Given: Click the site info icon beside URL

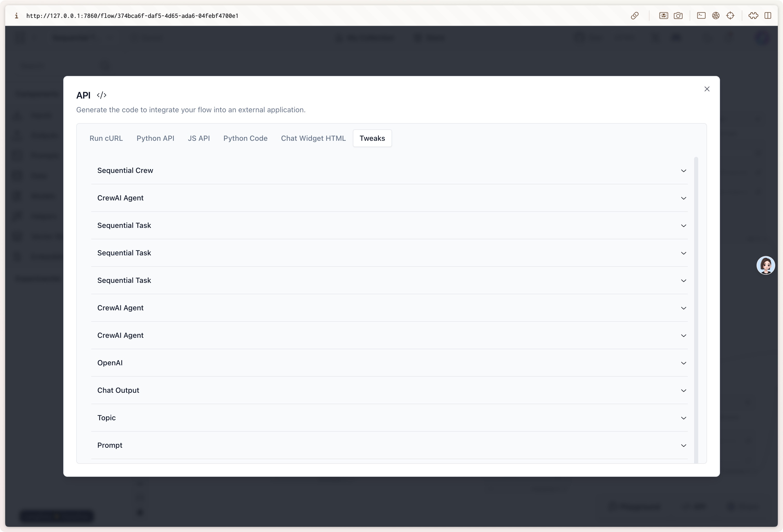Looking at the screenshot, I should (x=16, y=16).
